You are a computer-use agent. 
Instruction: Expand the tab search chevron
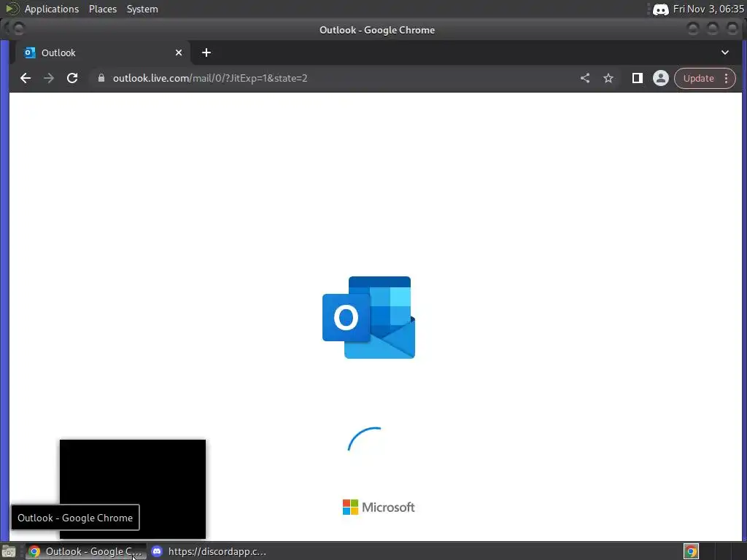pos(725,52)
